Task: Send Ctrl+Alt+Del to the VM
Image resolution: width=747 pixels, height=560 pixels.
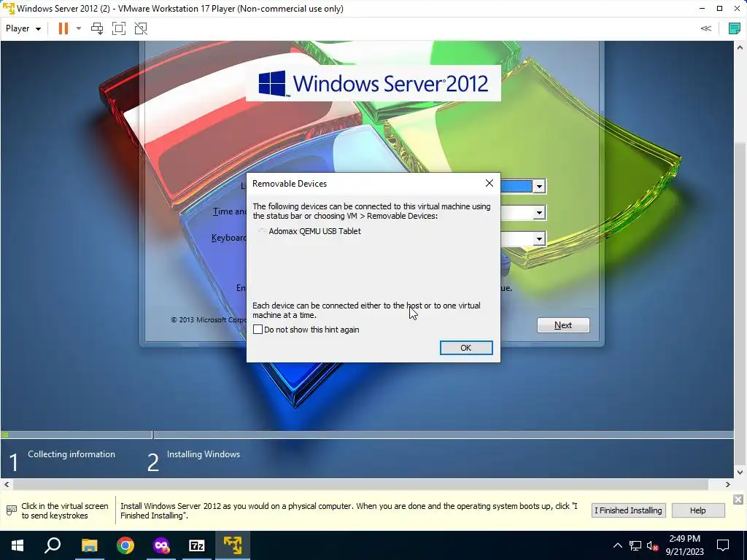Action: [97, 28]
